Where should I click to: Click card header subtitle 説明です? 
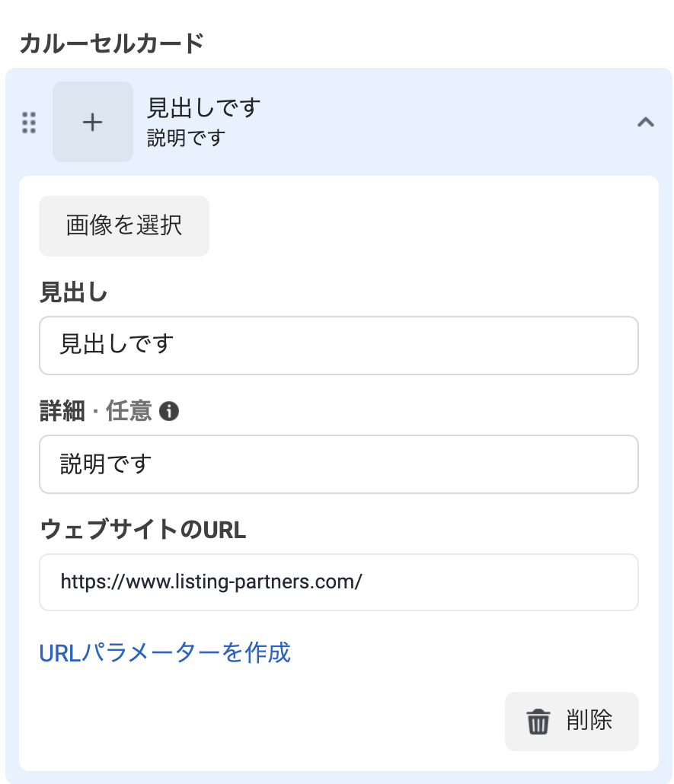click(x=186, y=139)
